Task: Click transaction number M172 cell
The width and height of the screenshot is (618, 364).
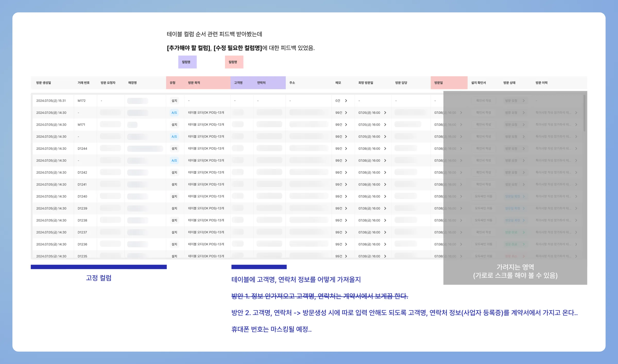Action: click(x=81, y=101)
